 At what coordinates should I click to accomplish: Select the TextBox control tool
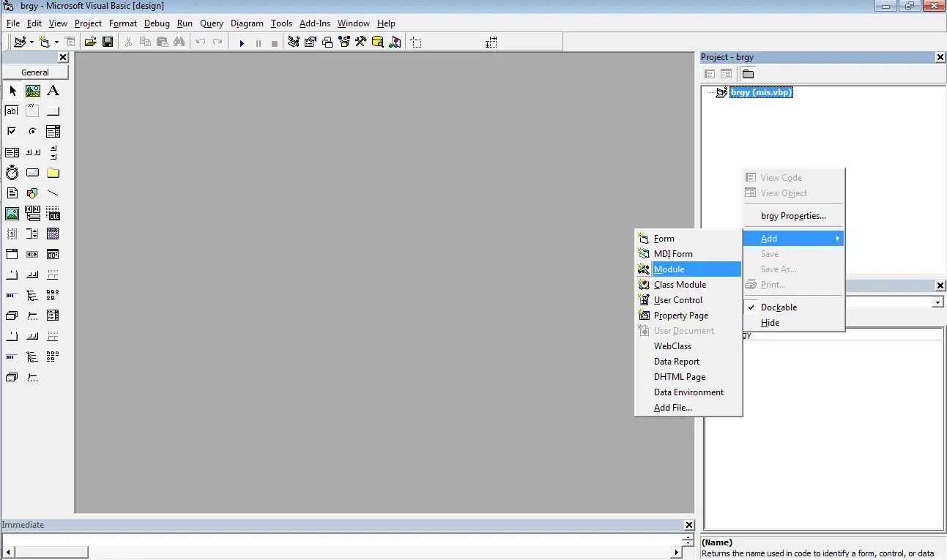click(x=12, y=111)
